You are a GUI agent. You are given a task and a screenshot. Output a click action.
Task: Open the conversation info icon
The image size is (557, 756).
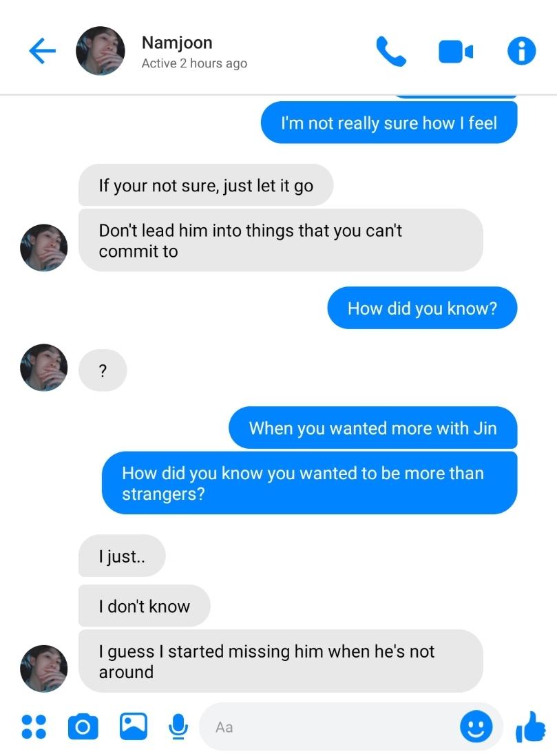(x=521, y=51)
